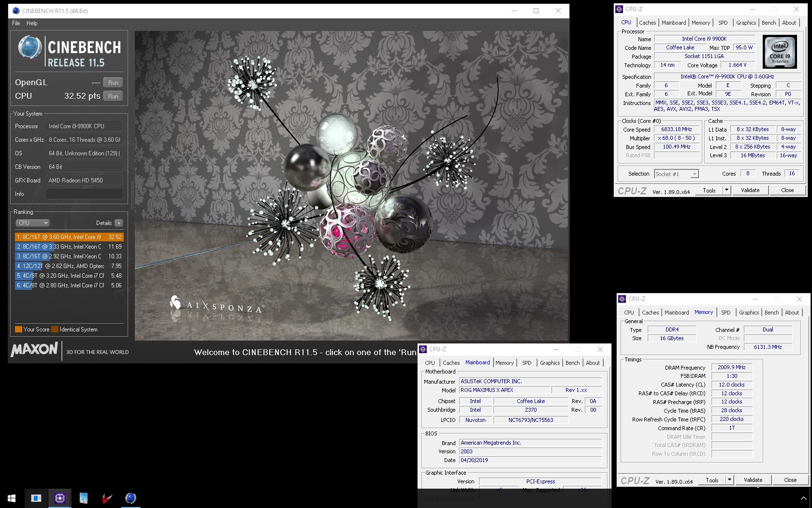Switch to Cinebench taskbar icon
Viewport: 812px width, 508px height.
[x=130, y=498]
